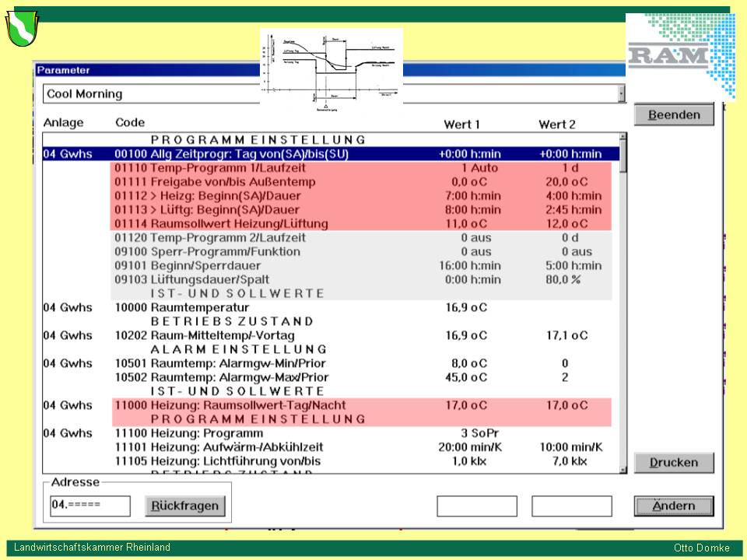Click the Wert 2 entry field

click(571, 506)
